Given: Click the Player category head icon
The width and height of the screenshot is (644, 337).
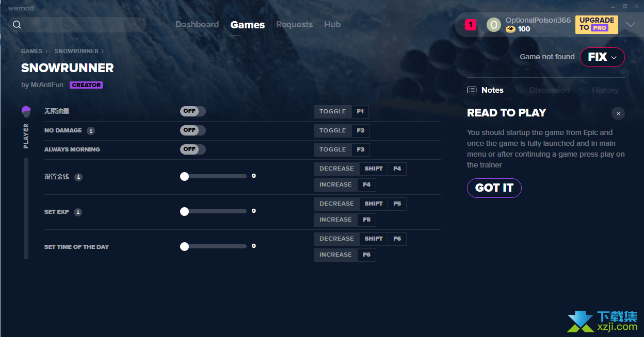Looking at the screenshot, I should 26,111.
